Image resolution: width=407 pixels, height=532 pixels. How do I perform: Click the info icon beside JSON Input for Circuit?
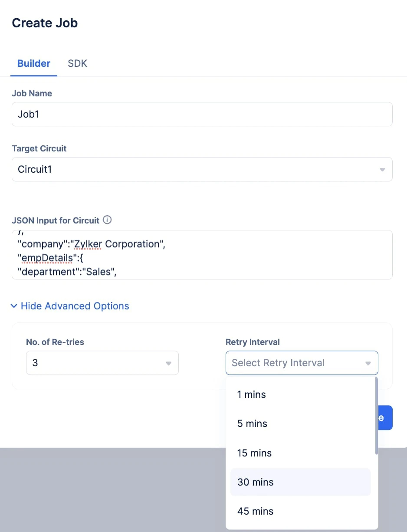(x=107, y=220)
